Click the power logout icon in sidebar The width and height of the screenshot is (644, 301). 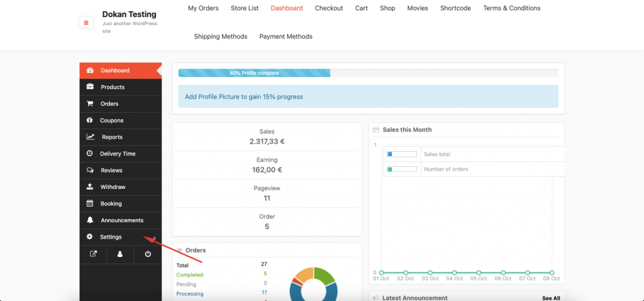(x=148, y=254)
